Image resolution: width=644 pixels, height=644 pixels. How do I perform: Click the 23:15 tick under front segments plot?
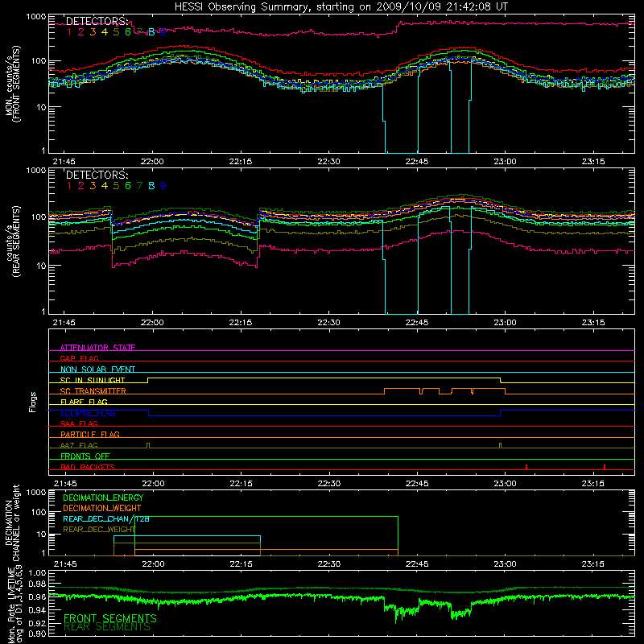593,162
